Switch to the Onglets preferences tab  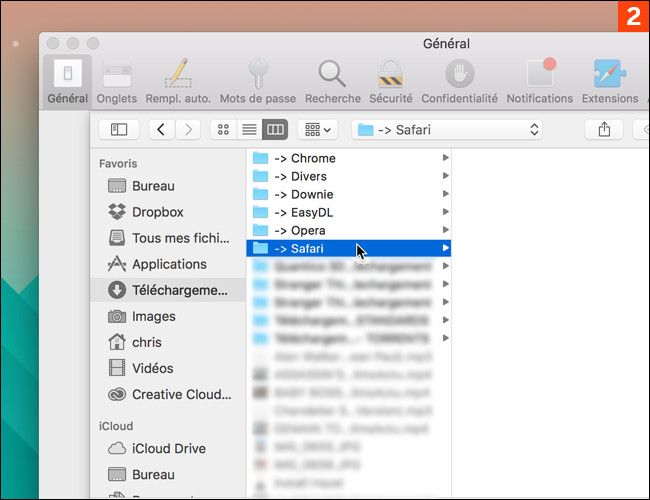pyautogui.click(x=118, y=80)
